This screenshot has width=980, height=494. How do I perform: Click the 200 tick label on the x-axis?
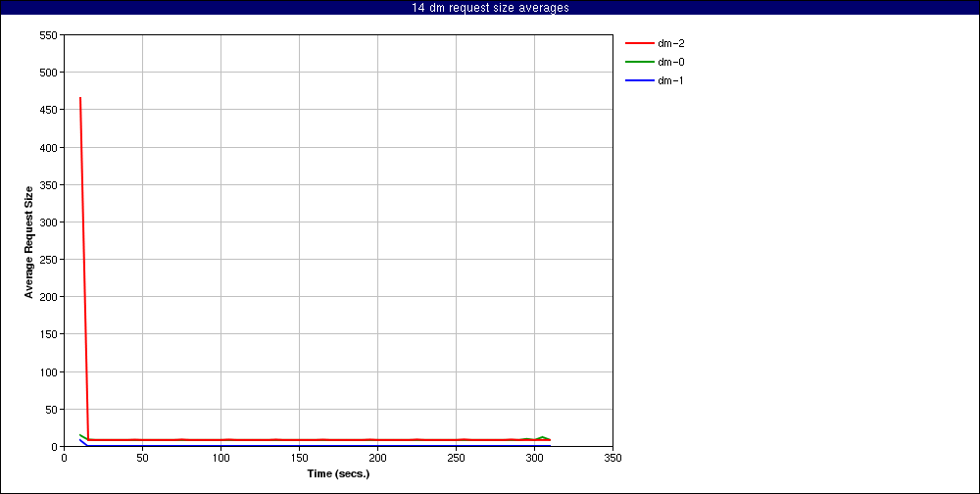377,457
